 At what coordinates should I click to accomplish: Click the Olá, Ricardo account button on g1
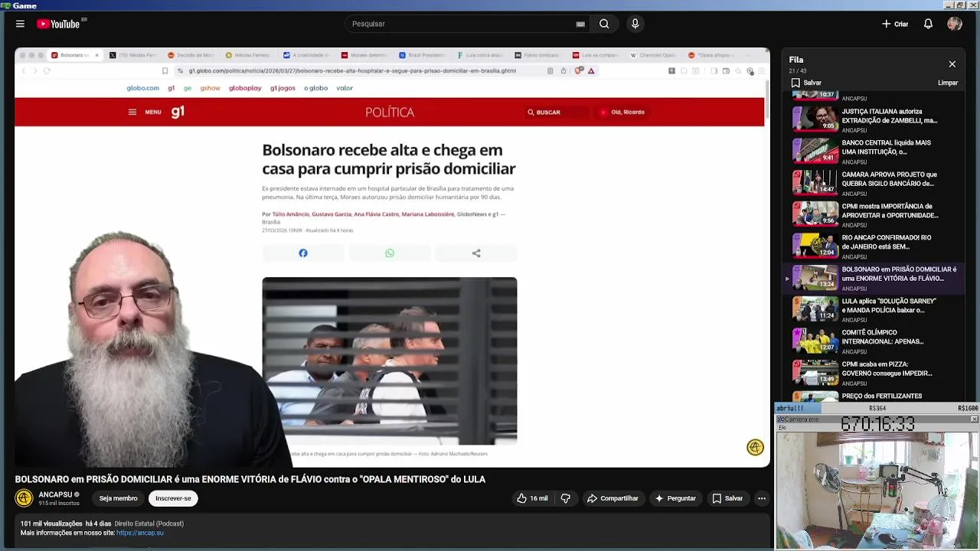622,112
